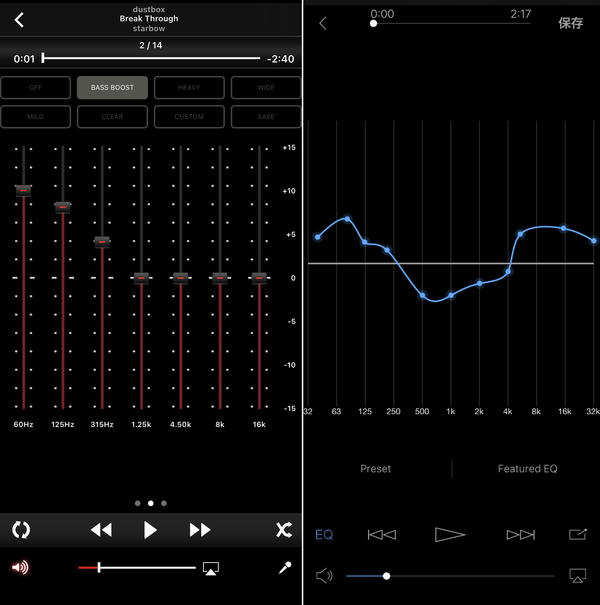600x605 pixels.
Task: Tap the share icon beside next track
Action: point(578,534)
